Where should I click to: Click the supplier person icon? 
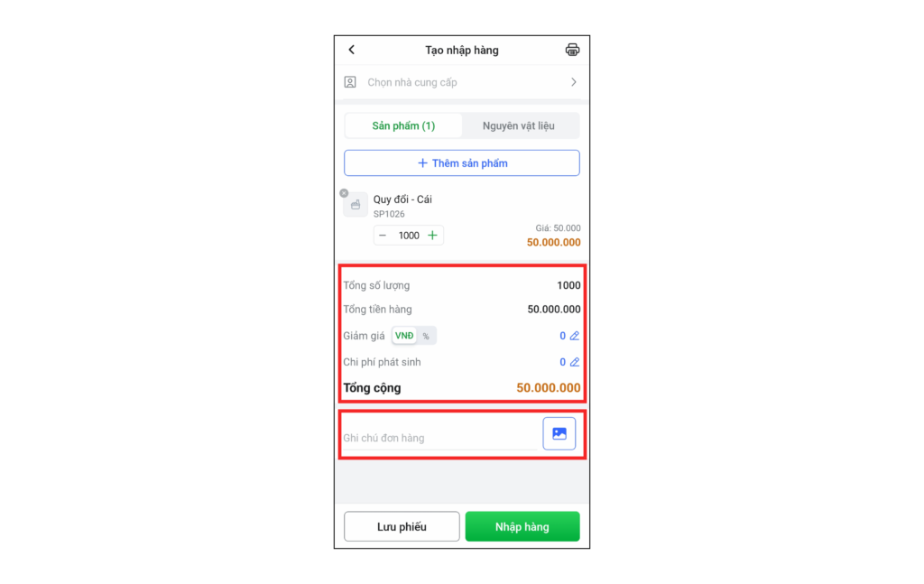click(350, 82)
